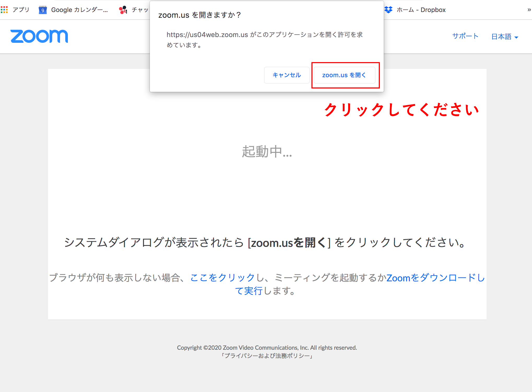Click the "ここをクリック" link
The width and height of the screenshot is (532, 392).
(x=222, y=277)
